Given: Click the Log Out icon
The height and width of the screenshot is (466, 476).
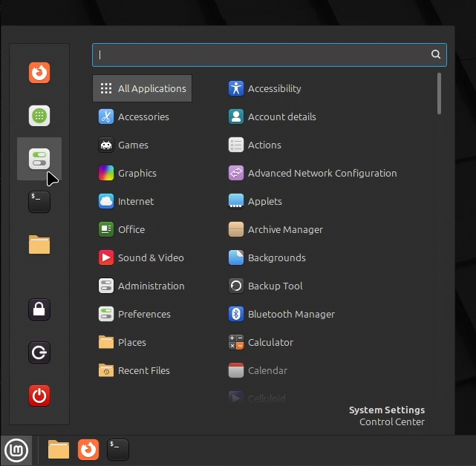Looking at the screenshot, I should tap(39, 352).
